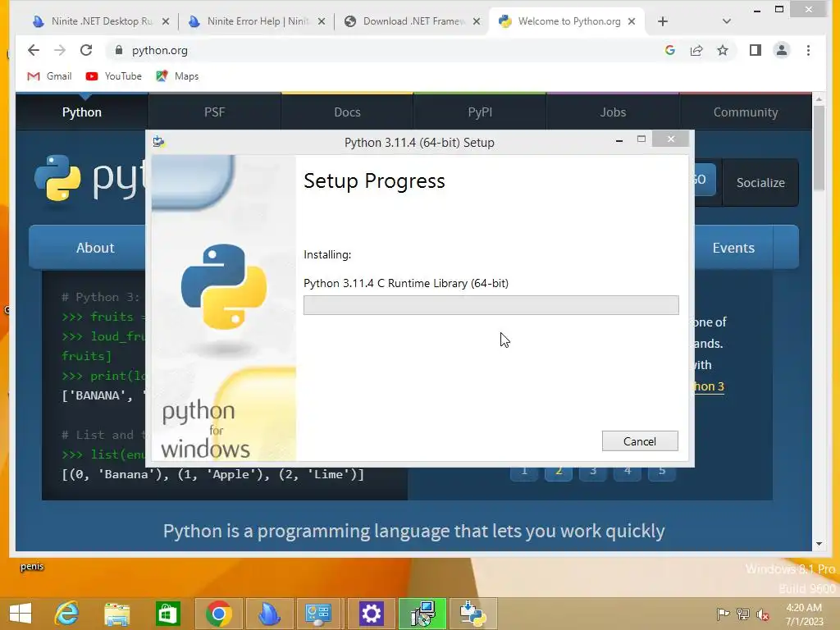
Task: Select Python in site top navigation
Action: (x=81, y=112)
